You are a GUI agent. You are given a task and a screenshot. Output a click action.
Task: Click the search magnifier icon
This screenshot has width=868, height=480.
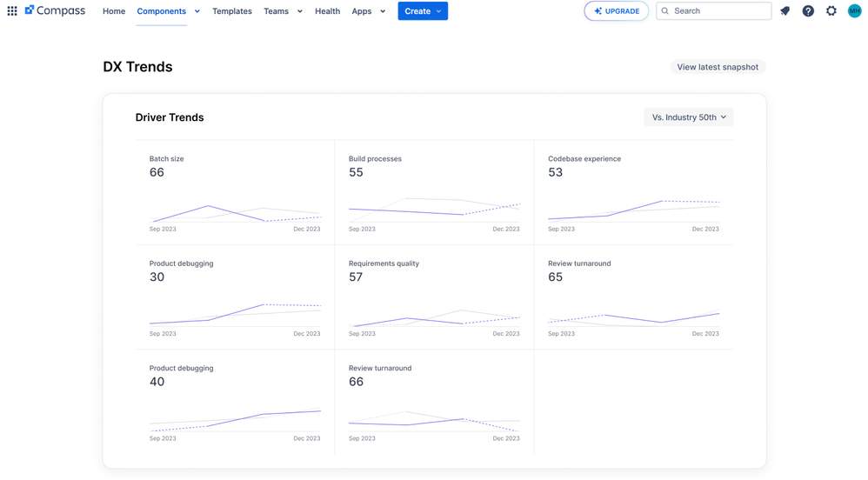coord(665,11)
